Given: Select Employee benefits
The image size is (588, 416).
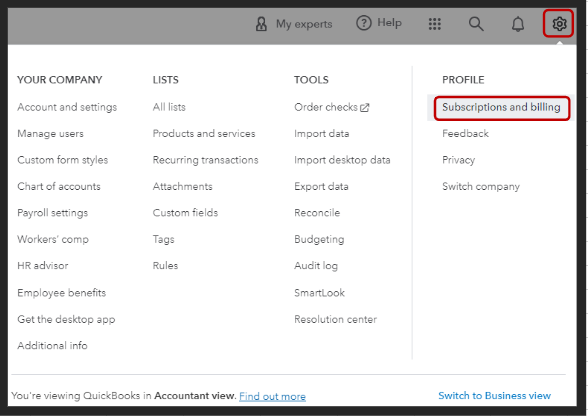Looking at the screenshot, I should coord(62,293).
